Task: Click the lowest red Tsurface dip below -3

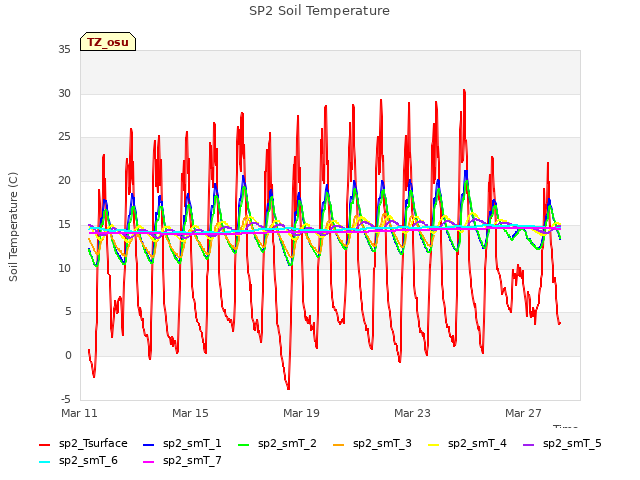Action: (288, 388)
